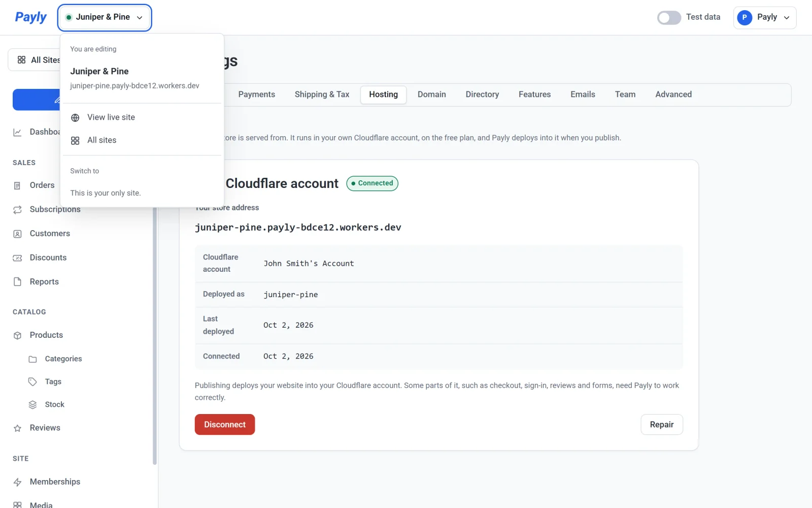Click the Categories folder icon
Screen dimensions: 812x508
(x=32, y=359)
